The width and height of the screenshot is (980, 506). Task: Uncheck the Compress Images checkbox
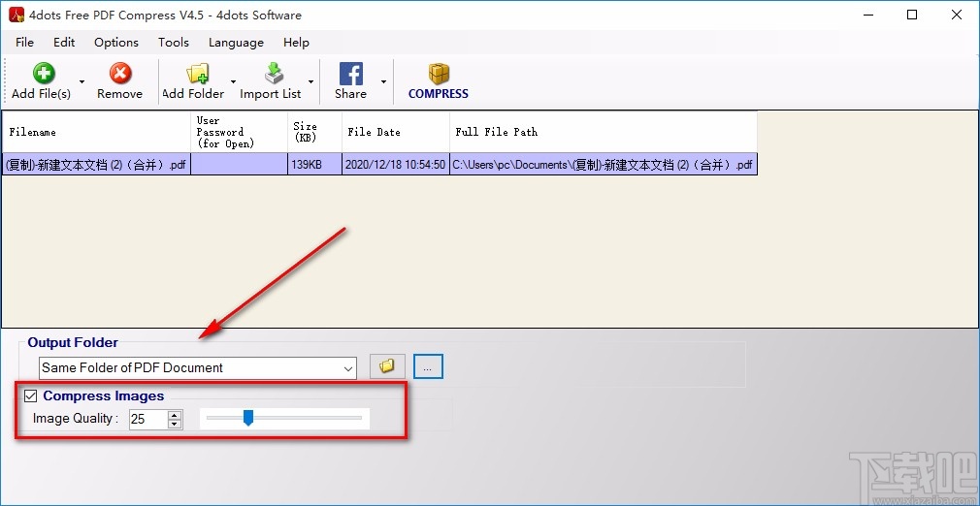coord(30,396)
